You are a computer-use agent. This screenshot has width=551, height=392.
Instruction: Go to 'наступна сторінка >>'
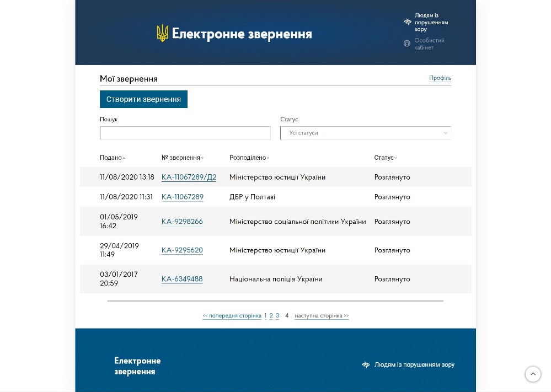pyautogui.click(x=322, y=316)
